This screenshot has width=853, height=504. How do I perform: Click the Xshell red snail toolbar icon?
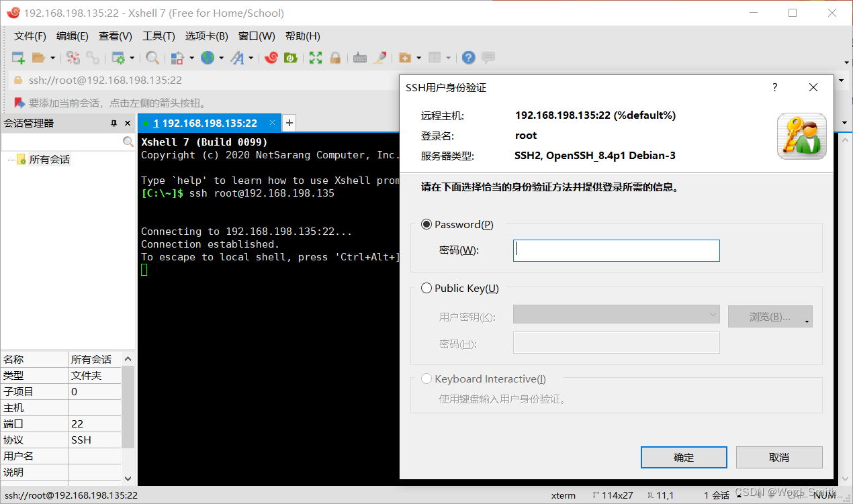click(271, 58)
